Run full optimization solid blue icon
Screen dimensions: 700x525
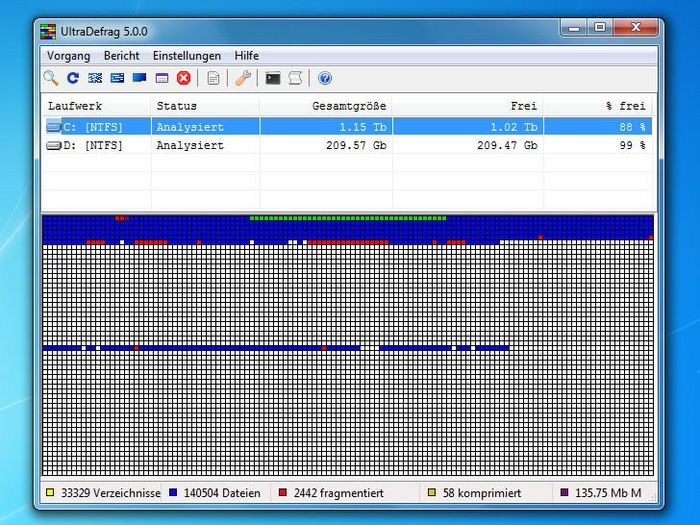pos(139,78)
